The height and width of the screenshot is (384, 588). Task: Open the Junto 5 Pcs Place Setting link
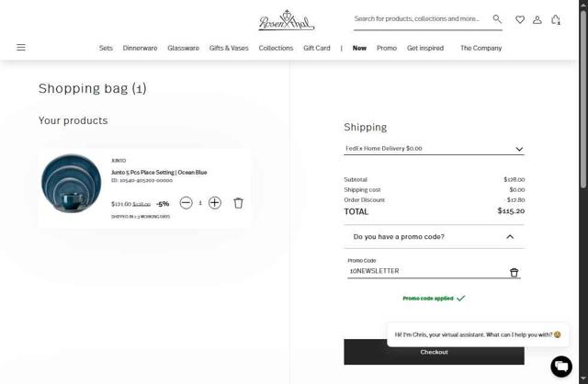159,172
